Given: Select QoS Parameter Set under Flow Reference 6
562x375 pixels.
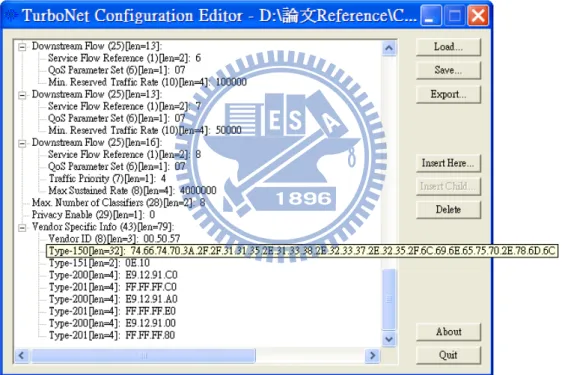Looking at the screenshot, I should coord(116,70).
